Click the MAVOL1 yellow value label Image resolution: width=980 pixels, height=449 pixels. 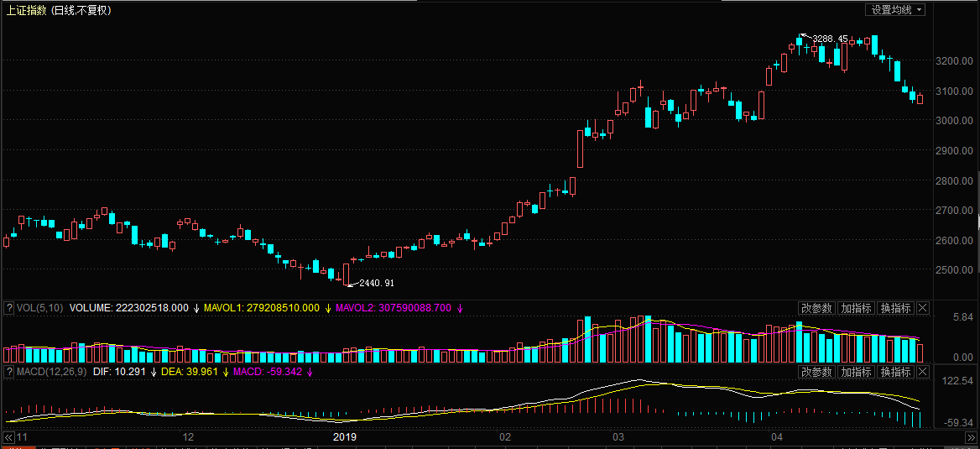[261, 308]
